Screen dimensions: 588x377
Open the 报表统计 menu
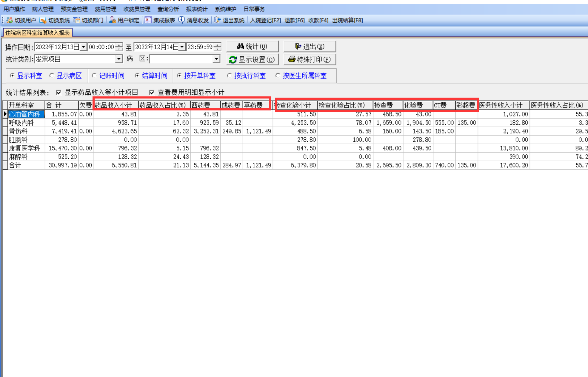tap(196, 9)
